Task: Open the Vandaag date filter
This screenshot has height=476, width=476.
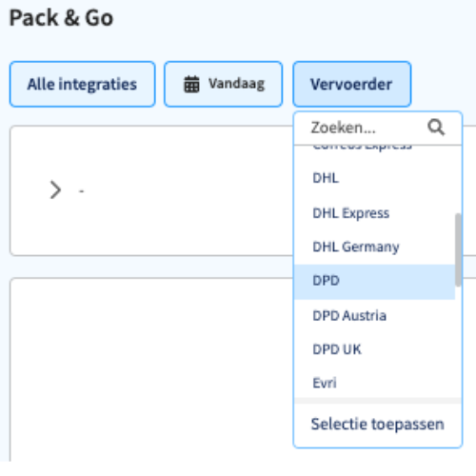Action: tap(224, 84)
